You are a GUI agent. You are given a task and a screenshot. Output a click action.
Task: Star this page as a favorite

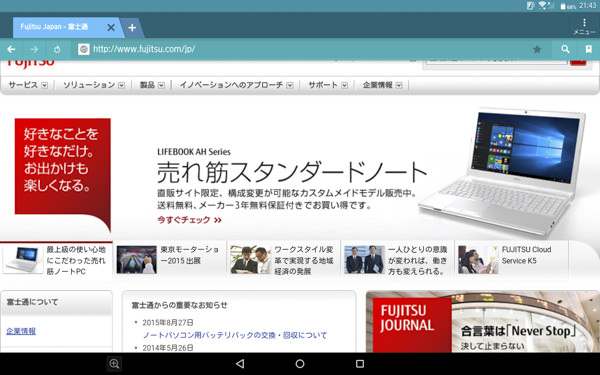pyautogui.click(x=537, y=49)
